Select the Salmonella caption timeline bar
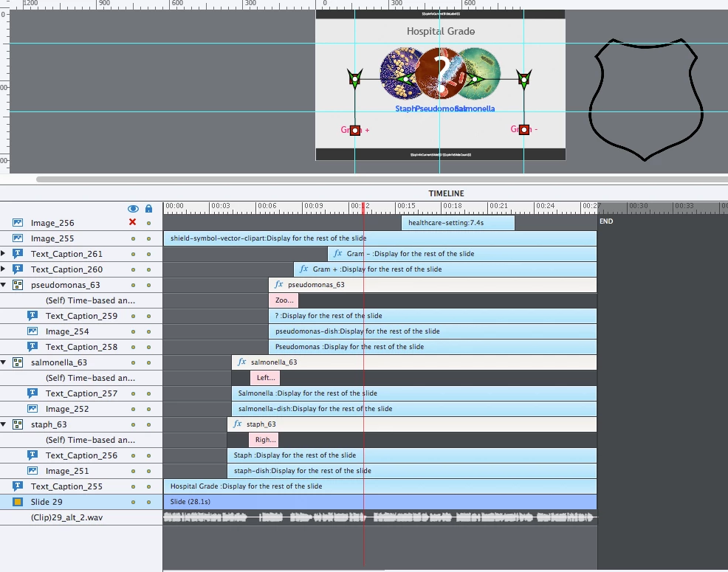 pyautogui.click(x=413, y=393)
